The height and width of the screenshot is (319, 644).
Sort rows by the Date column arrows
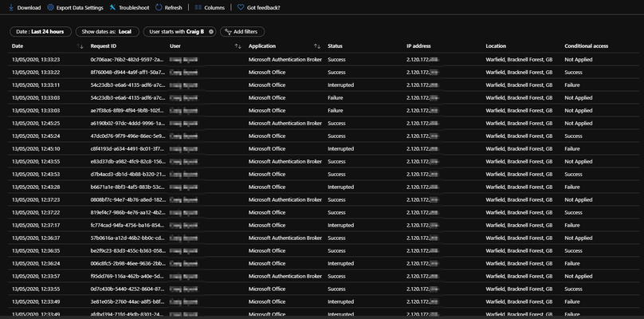(x=80, y=46)
